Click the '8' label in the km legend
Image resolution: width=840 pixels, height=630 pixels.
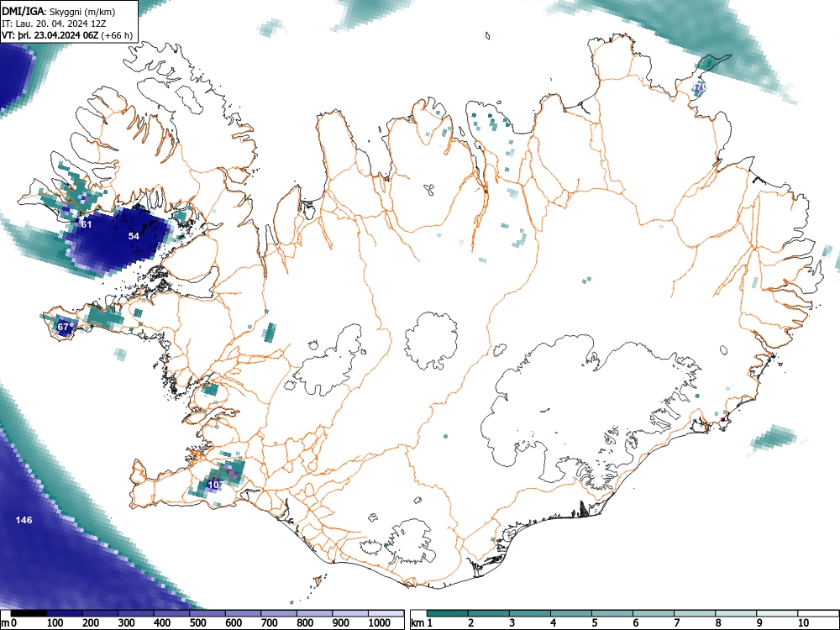[718, 623]
